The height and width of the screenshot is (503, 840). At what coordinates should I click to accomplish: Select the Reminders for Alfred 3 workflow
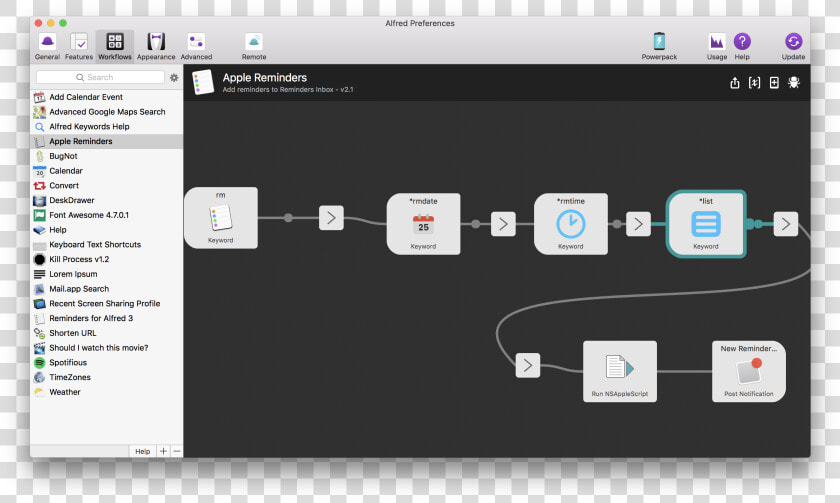pos(107,318)
